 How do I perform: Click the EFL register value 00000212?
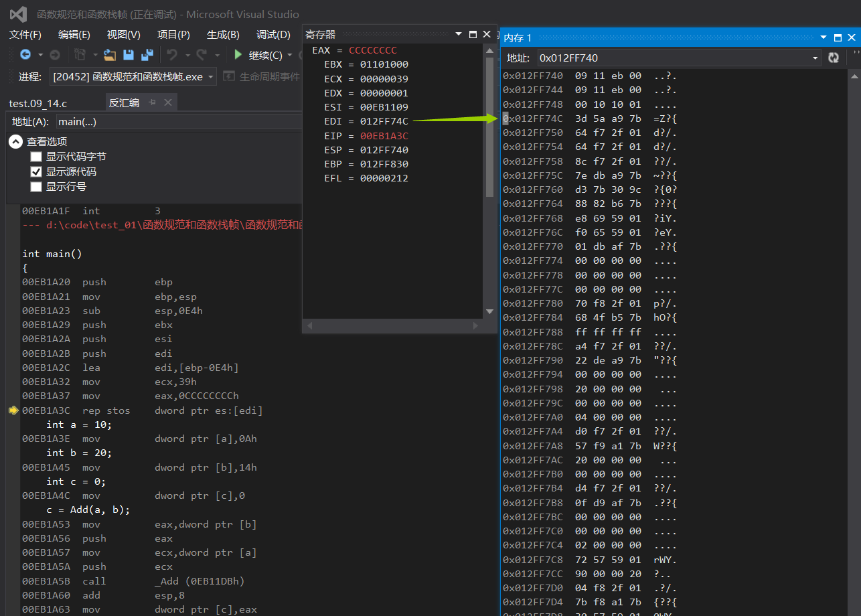coord(384,178)
